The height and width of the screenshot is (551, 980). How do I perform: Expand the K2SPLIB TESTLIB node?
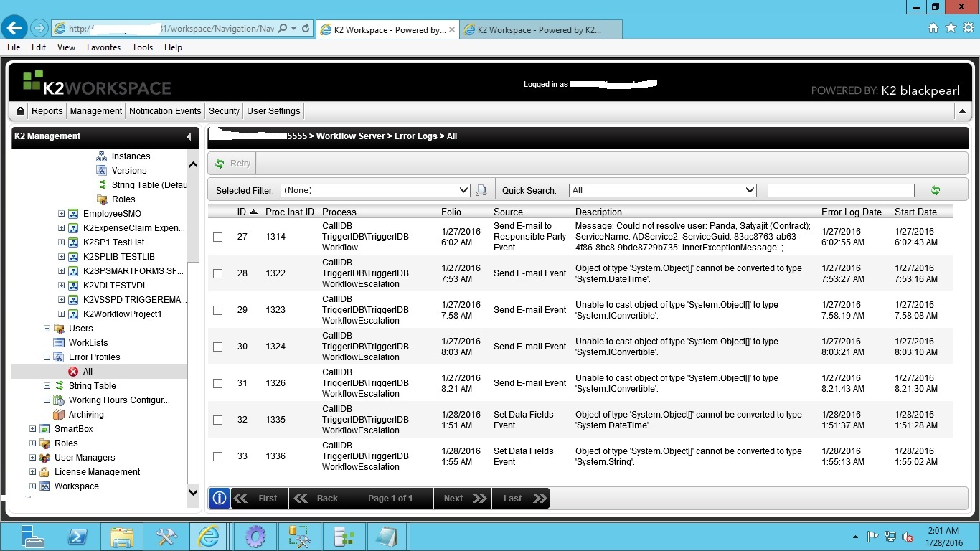(61, 257)
